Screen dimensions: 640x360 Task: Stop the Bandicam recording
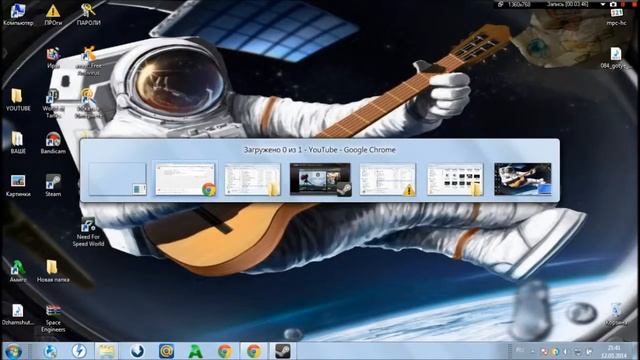[633, 4]
